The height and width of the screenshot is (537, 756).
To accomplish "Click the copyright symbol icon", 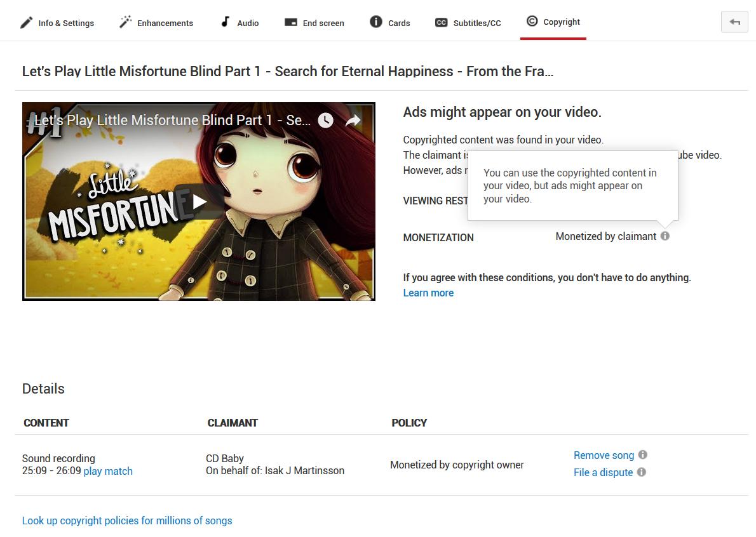I will point(532,21).
